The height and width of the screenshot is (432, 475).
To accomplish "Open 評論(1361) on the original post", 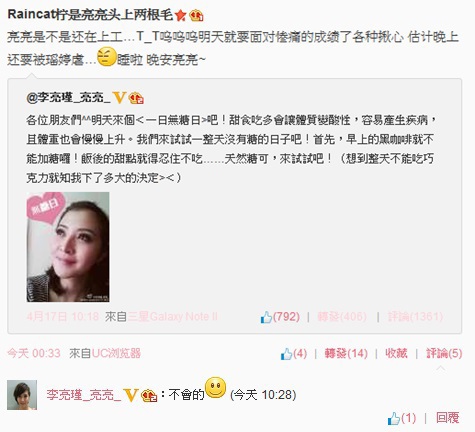I will point(415,317).
